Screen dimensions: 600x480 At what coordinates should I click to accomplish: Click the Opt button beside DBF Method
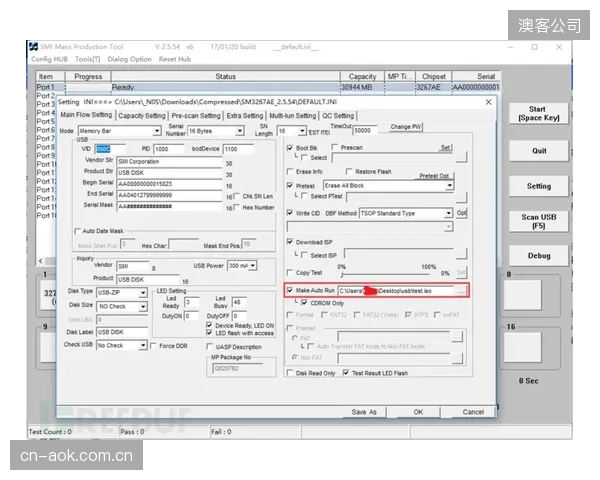point(461,213)
